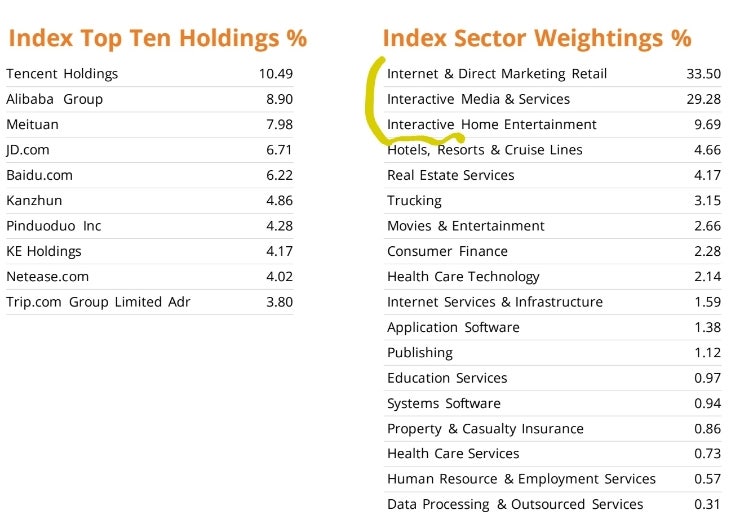
Task: Click the JD.com entry
Action: coord(28,150)
